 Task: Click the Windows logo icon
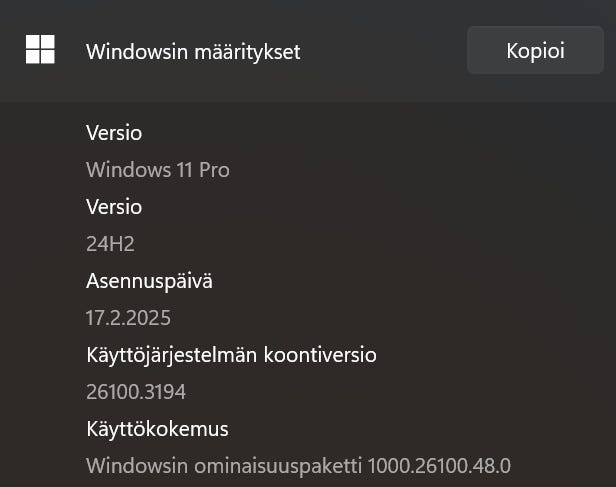pos(40,50)
